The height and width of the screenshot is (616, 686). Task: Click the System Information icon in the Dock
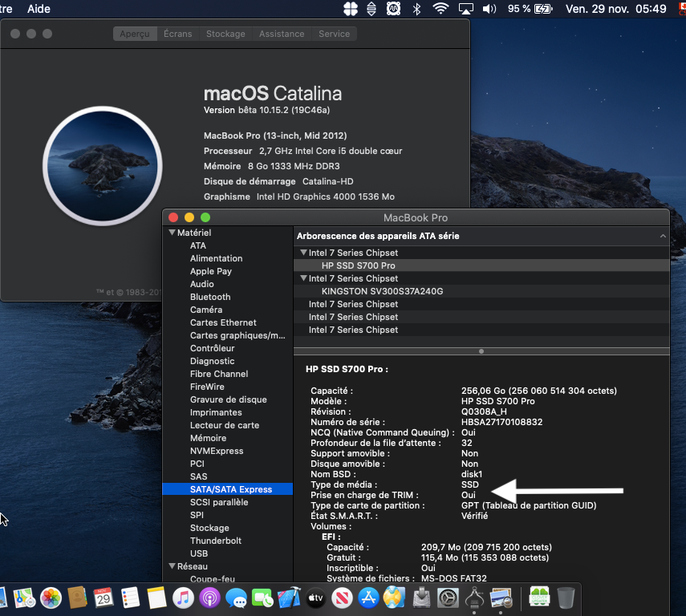(x=474, y=598)
